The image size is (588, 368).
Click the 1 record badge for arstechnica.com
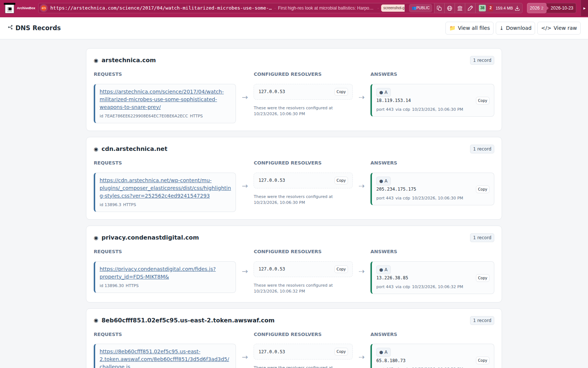coord(482,60)
